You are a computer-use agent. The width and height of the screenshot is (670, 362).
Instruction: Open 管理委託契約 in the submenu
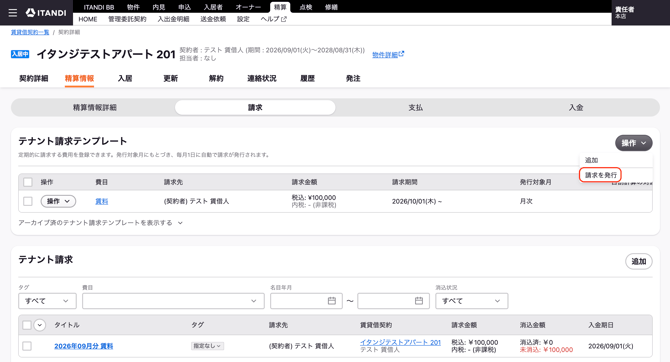coord(127,19)
